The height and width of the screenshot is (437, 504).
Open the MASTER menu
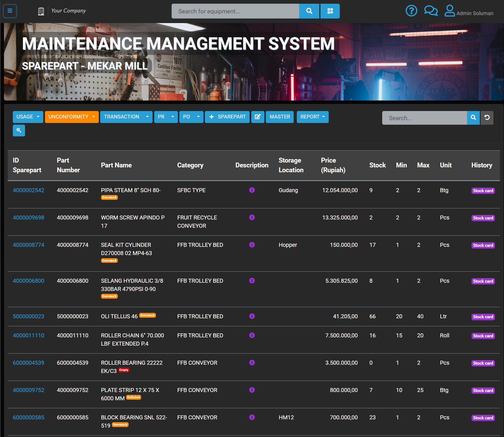(x=280, y=117)
